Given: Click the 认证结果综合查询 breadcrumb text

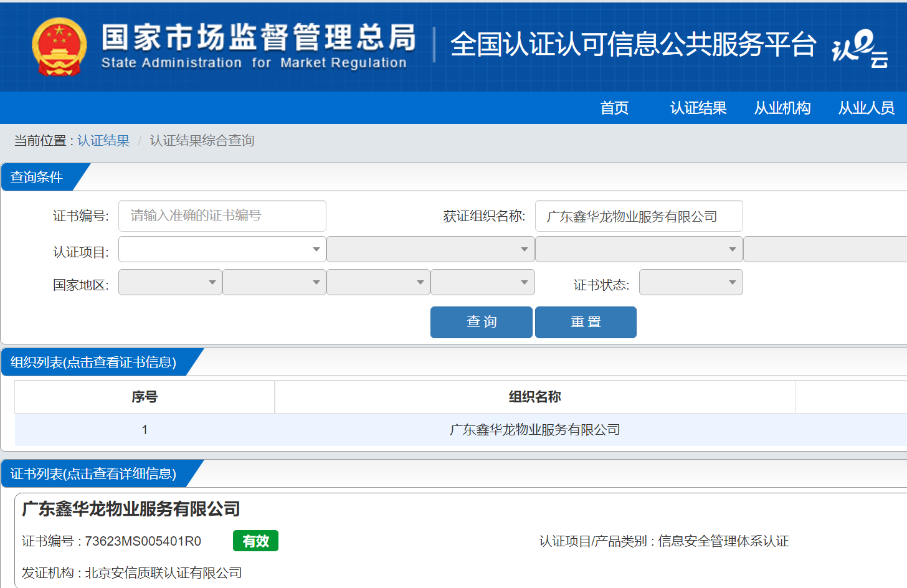Looking at the screenshot, I should (202, 141).
